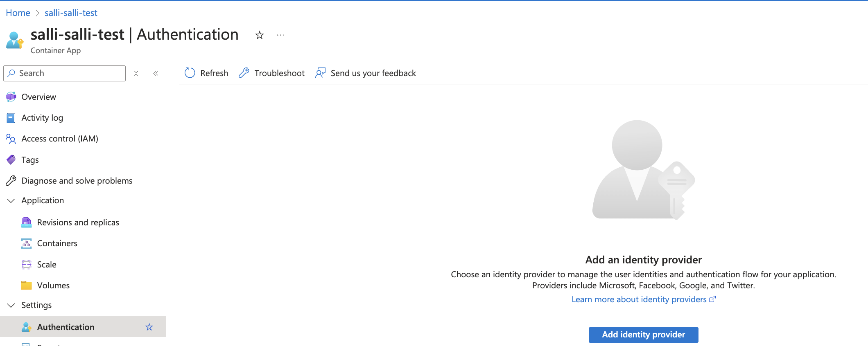868x346 pixels.
Task: Click the Add an identity provider heading
Action: pos(643,260)
